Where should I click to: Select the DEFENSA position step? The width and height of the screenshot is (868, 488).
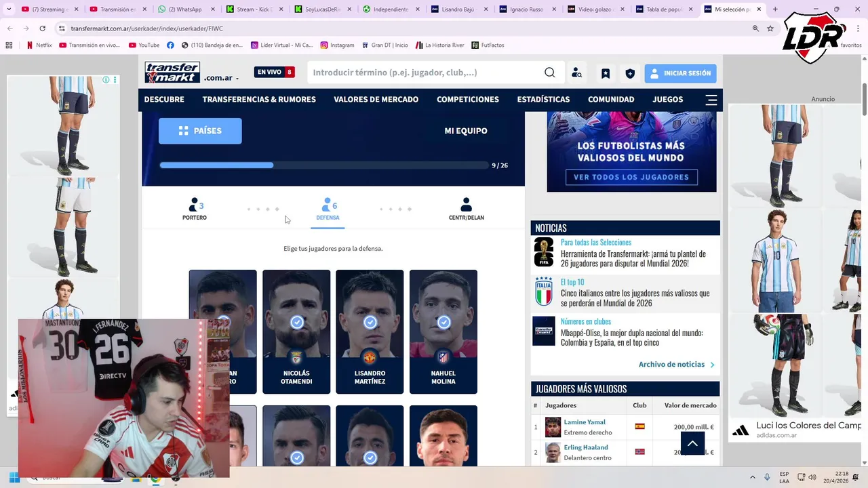click(x=328, y=209)
